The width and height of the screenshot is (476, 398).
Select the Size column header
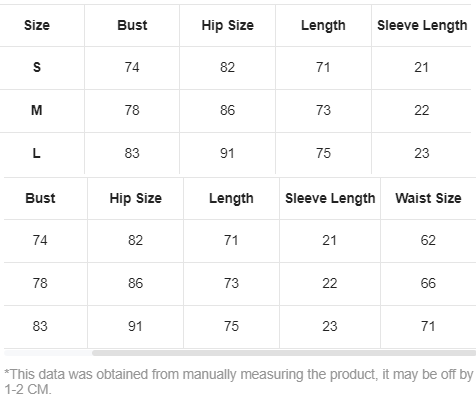[37, 25]
